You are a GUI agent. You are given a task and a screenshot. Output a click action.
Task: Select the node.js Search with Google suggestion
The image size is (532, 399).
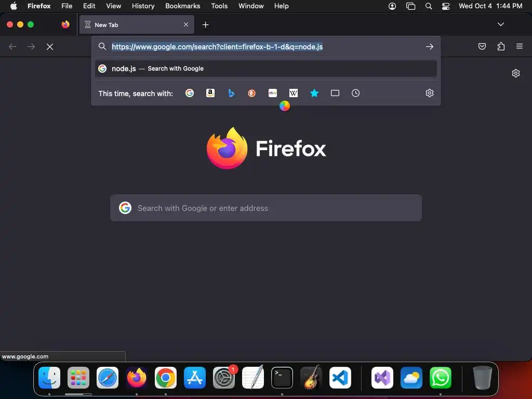266,69
